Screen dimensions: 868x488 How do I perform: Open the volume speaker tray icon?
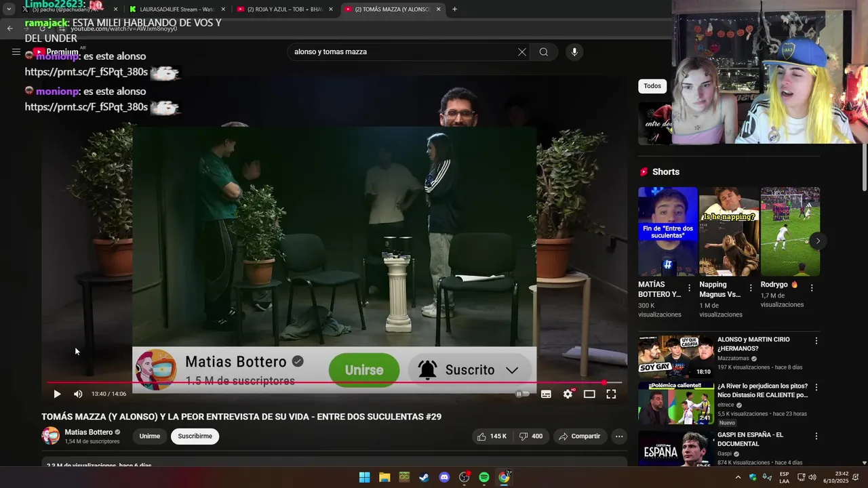pyautogui.click(x=812, y=477)
